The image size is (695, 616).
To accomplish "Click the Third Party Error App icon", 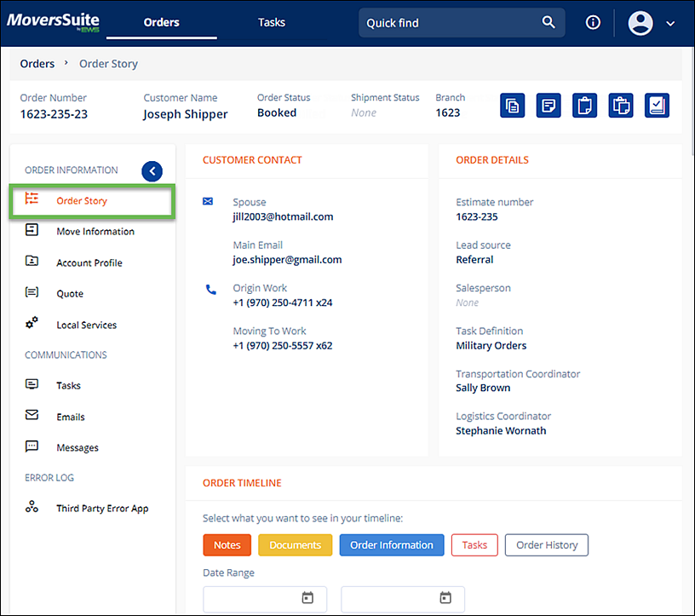I will click(x=31, y=508).
